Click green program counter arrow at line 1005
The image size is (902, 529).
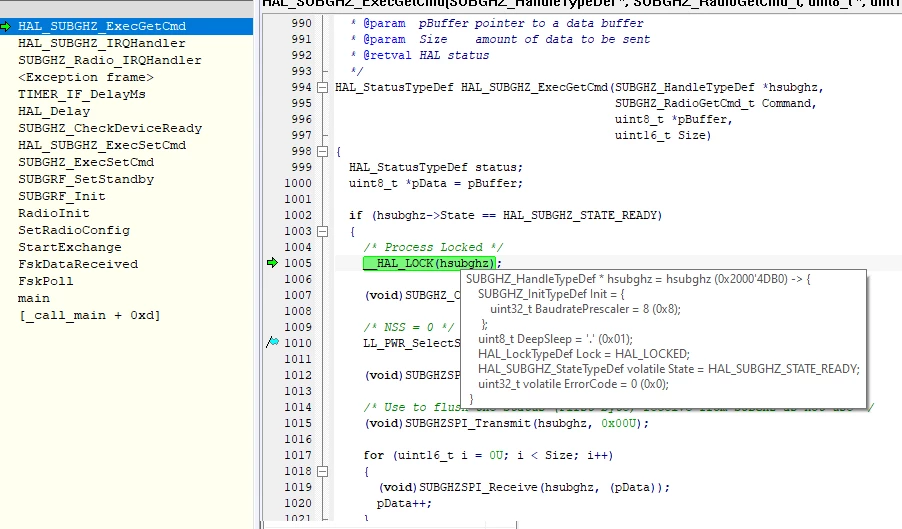pos(272,263)
